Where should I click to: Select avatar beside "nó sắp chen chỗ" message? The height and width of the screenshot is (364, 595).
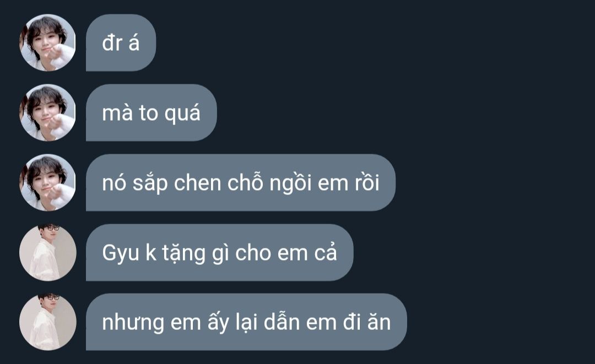tap(47, 182)
